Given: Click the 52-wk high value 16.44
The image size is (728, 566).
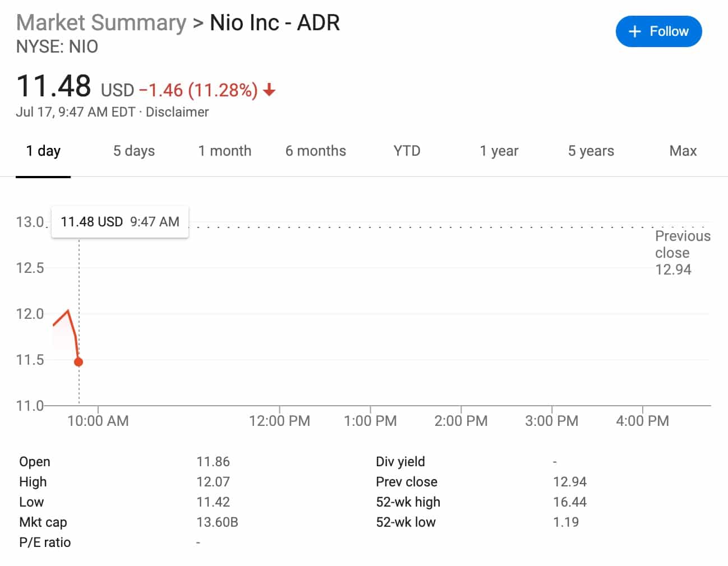Looking at the screenshot, I should coord(570,502).
